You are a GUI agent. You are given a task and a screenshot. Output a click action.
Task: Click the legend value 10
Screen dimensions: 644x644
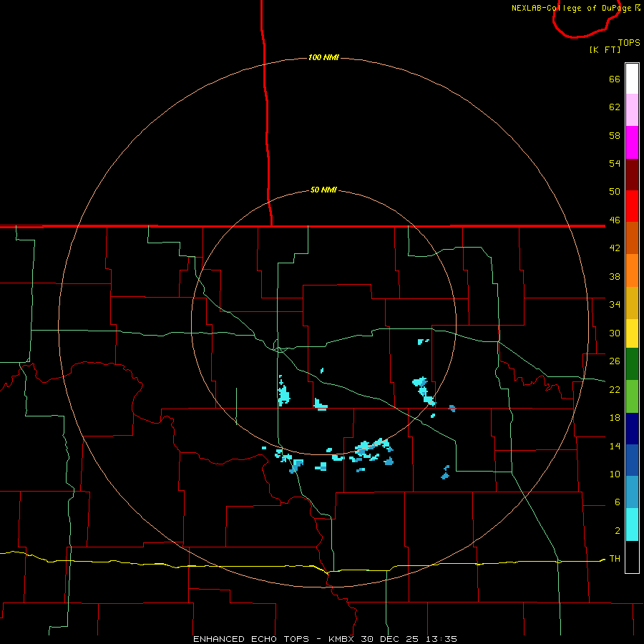(x=615, y=474)
